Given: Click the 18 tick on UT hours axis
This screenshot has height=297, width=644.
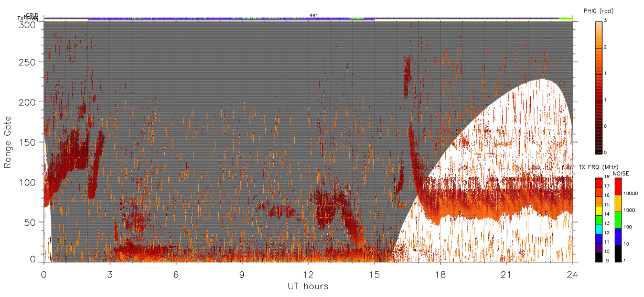Looking at the screenshot, I should [441, 274].
